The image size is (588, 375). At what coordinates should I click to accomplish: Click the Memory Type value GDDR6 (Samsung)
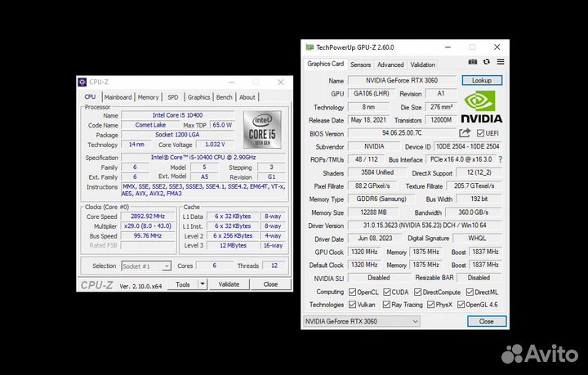[x=381, y=199]
